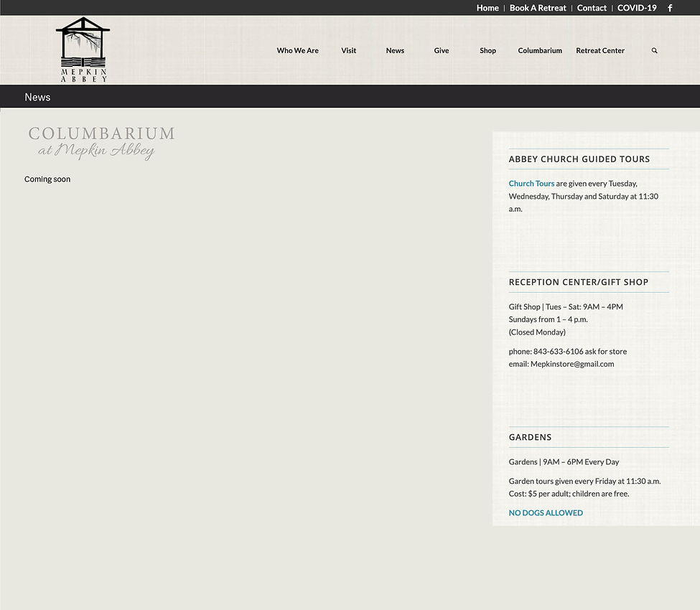Click Book A Retreat in the top bar
Viewport: 700px width, 610px height.
coord(538,8)
